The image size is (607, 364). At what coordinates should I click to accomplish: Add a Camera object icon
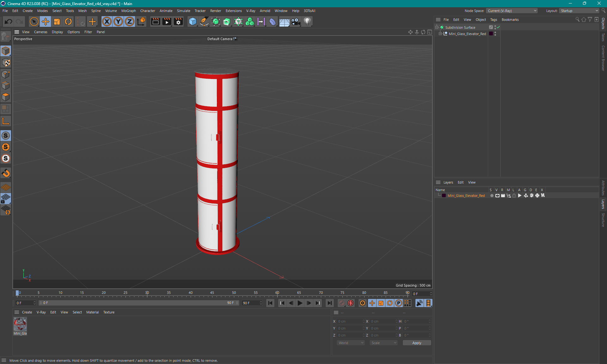pyautogui.click(x=296, y=21)
